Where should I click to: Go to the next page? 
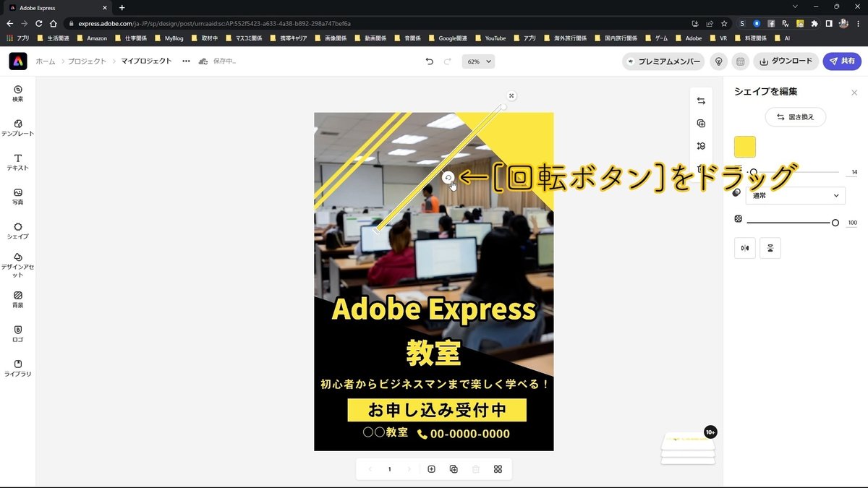pos(409,469)
